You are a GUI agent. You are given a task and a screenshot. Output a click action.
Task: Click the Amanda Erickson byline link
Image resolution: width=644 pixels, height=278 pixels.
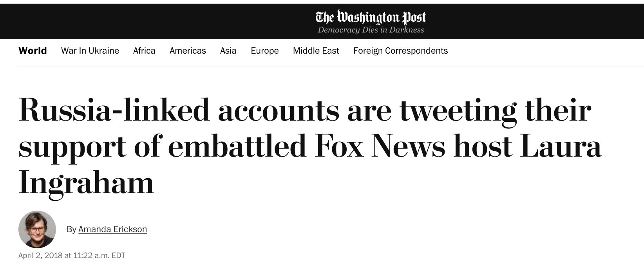coord(112,229)
